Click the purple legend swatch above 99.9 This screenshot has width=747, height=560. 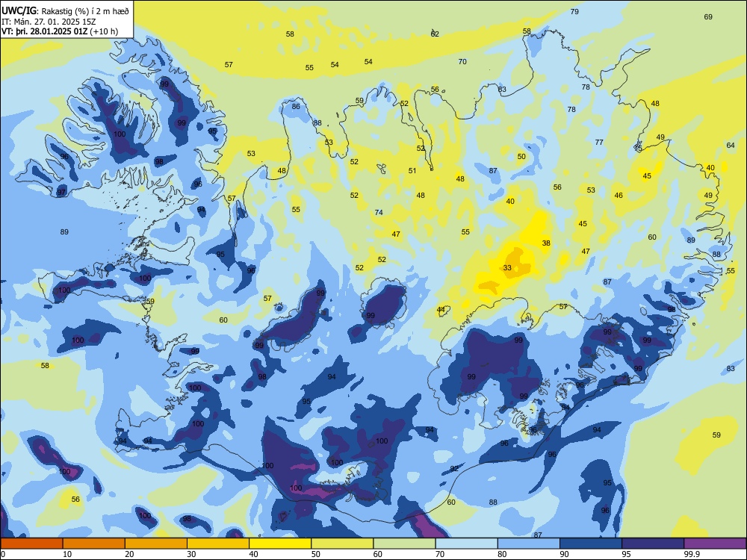715,544
